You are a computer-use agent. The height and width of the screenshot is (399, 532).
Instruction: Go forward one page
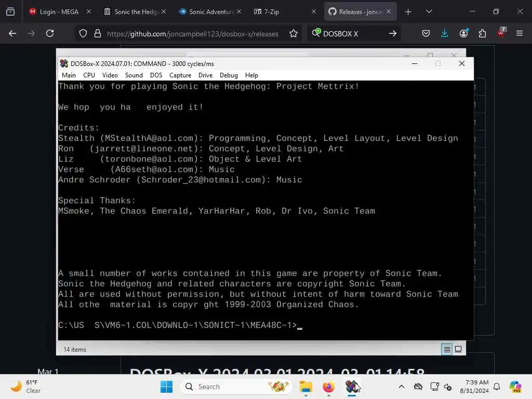(x=31, y=34)
